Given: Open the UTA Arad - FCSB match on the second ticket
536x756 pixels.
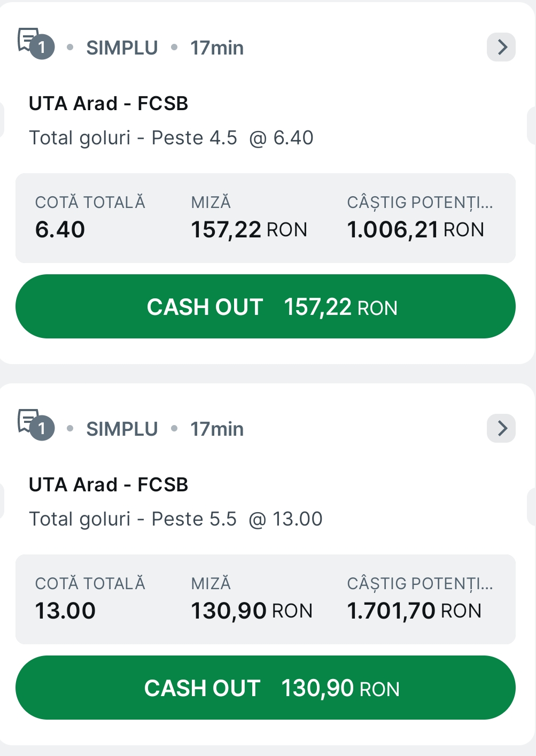Looking at the screenshot, I should coord(108,485).
